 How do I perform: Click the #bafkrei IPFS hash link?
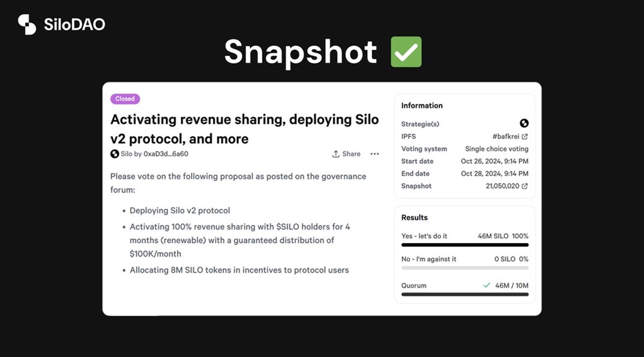click(x=505, y=137)
